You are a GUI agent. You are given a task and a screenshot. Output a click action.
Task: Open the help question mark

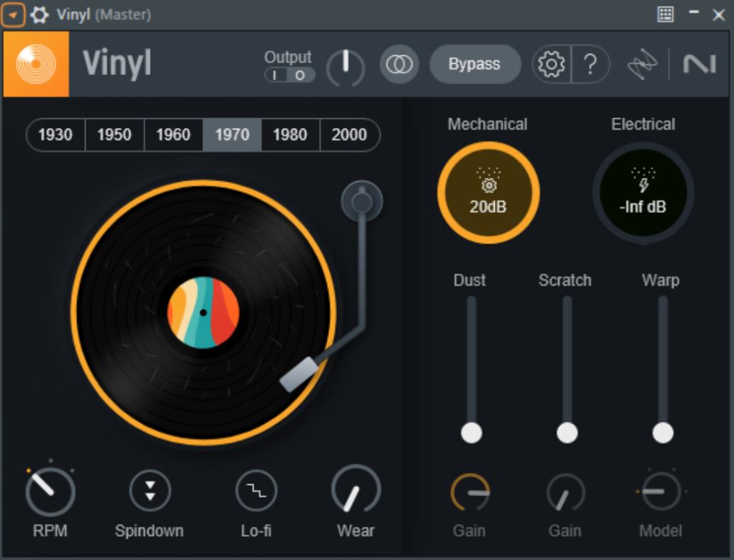pyautogui.click(x=591, y=64)
